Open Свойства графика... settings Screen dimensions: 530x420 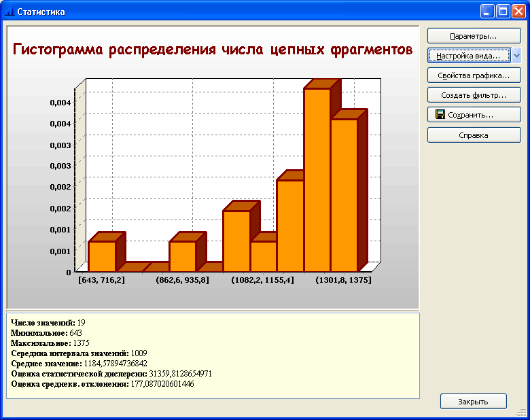pyautogui.click(x=474, y=75)
